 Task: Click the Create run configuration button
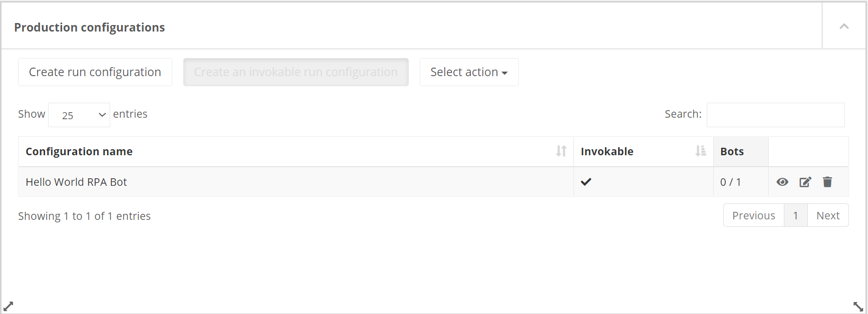pos(95,72)
